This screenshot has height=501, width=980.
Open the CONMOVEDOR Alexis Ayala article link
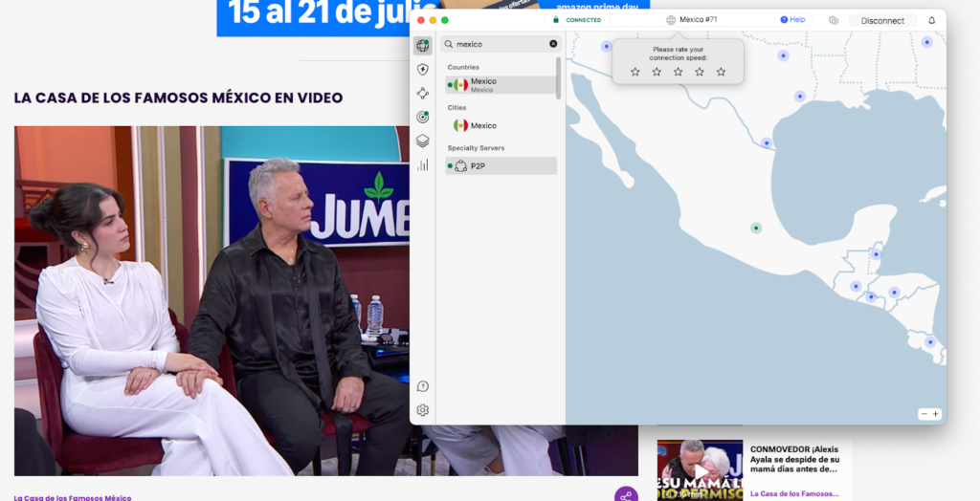coord(794,459)
